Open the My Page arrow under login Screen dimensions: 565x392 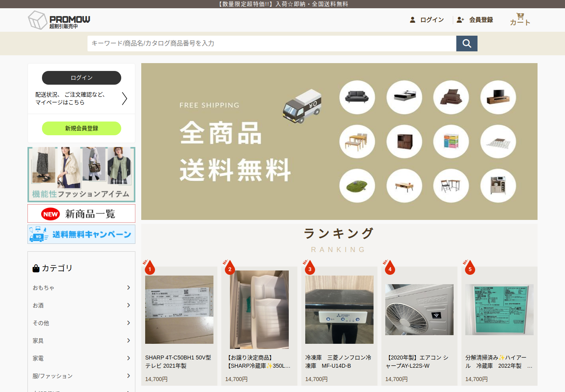(124, 98)
